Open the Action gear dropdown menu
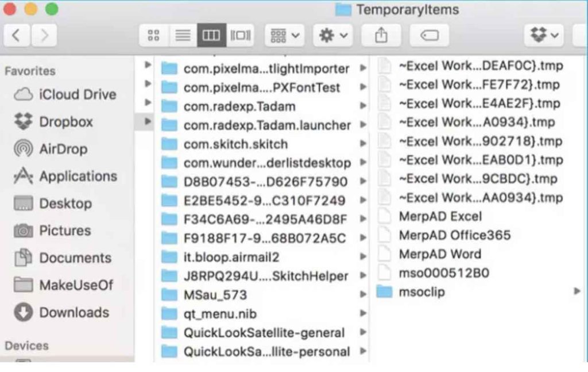588x372 pixels. pyautogui.click(x=333, y=36)
